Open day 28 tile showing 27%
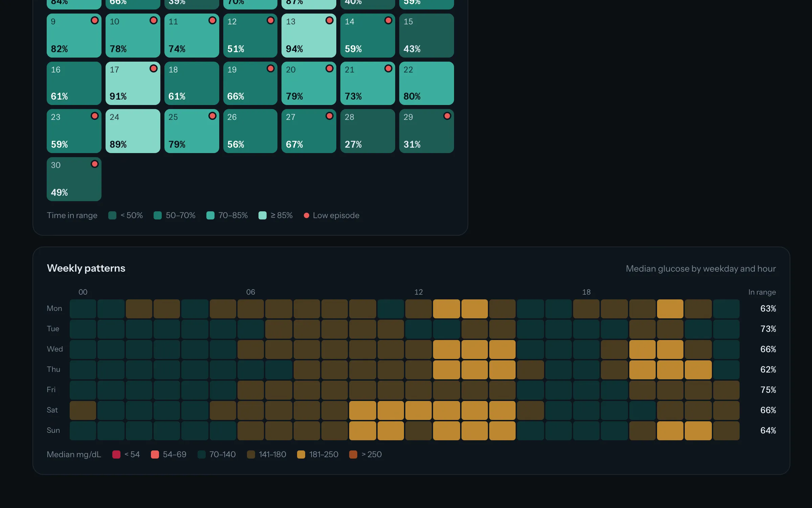 click(367, 131)
